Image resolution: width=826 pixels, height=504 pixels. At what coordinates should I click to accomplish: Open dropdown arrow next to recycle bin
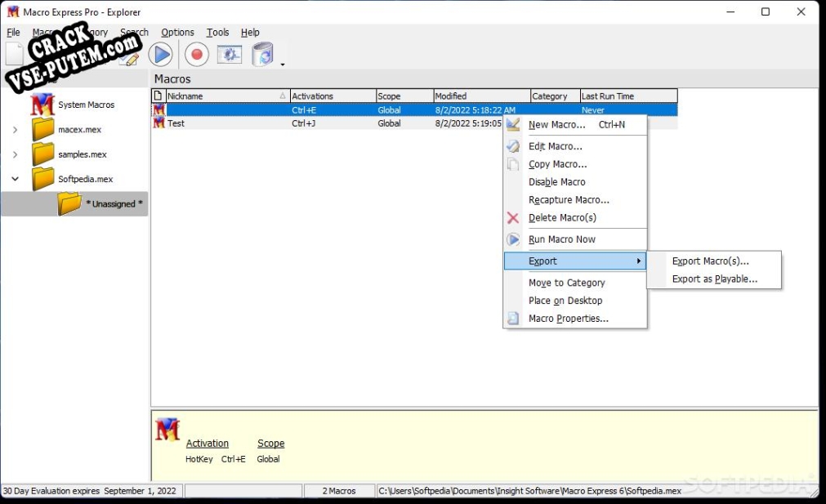click(x=283, y=65)
